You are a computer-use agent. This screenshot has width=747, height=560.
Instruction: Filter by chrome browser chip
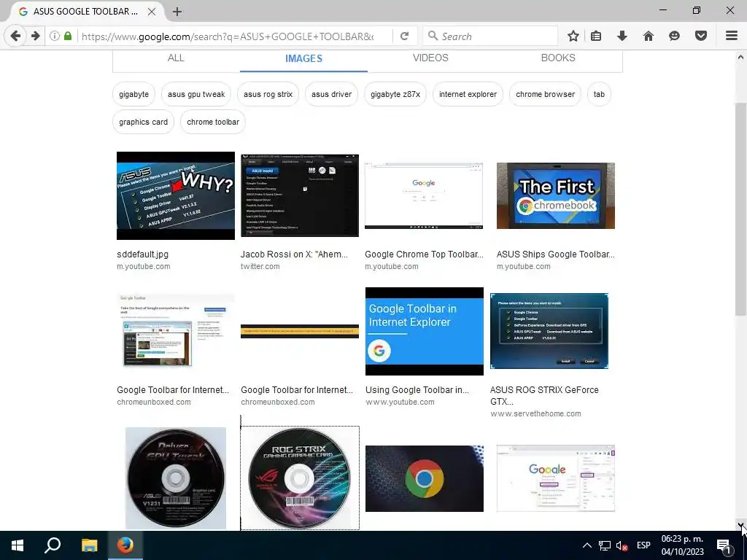pyautogui.click(x=545, y=94)
